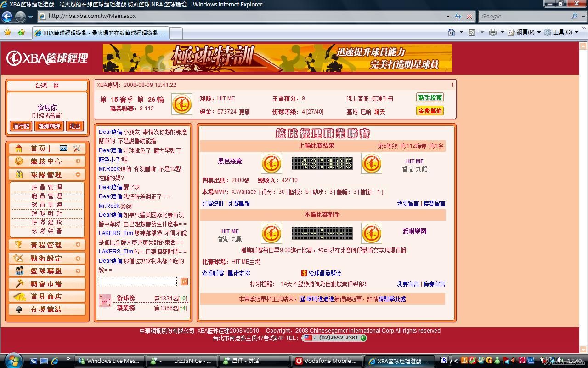This screenshot has height=368, width=588.
Task: Click the spade icon of 有獎競猜
Action: [19, 309]
